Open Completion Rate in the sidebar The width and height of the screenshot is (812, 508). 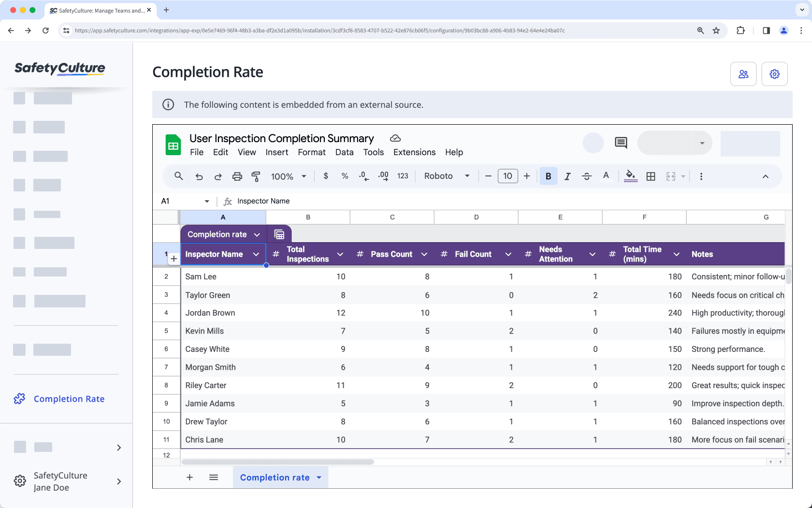pyautogui.click(x=69, y=399)
